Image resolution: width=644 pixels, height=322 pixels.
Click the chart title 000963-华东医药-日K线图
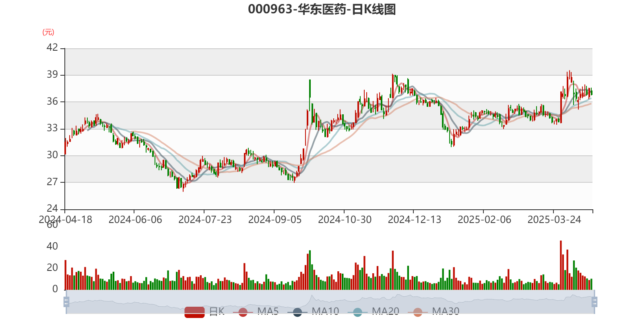(322, 9)
